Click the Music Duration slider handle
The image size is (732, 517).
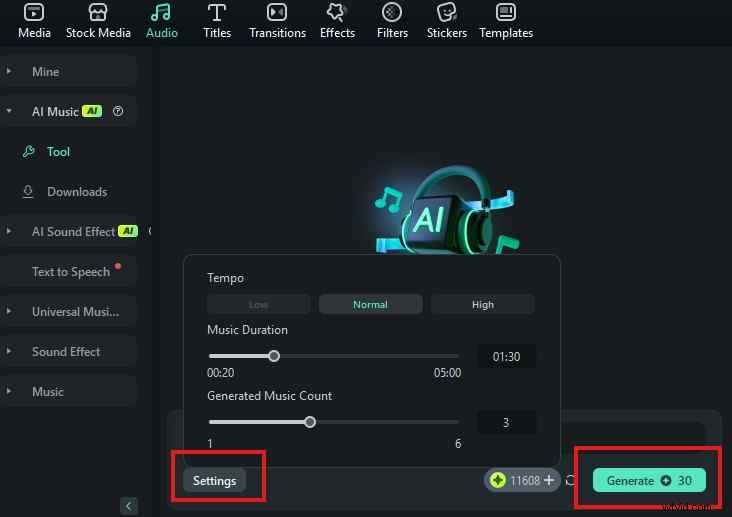tap(274, 356)
